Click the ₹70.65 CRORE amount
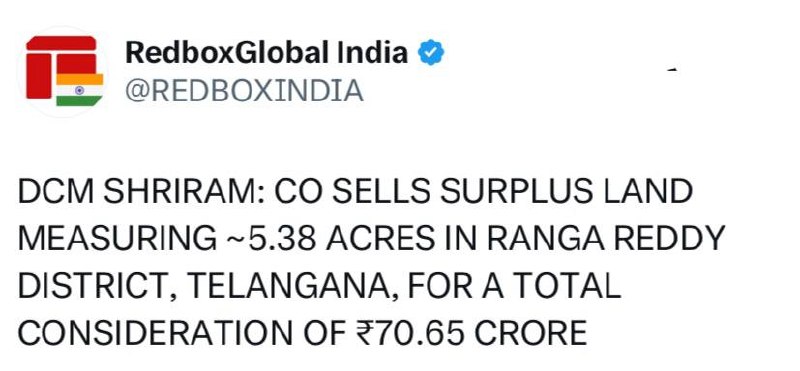This screenshot has height=371, width=800. pos(469,333)
